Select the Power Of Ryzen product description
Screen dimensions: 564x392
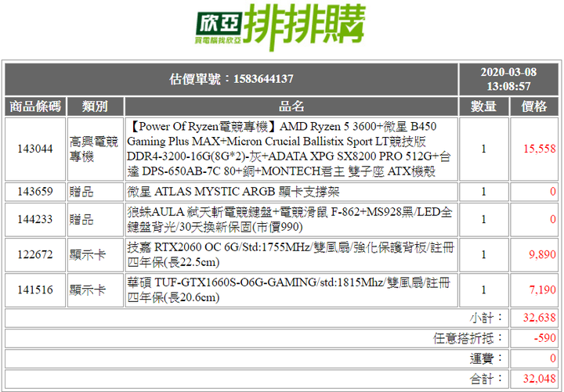point(289,149)
